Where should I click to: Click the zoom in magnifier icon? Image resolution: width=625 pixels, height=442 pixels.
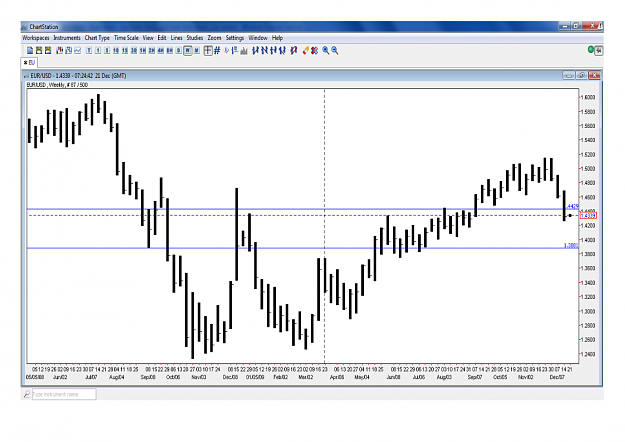pos(326,50)
